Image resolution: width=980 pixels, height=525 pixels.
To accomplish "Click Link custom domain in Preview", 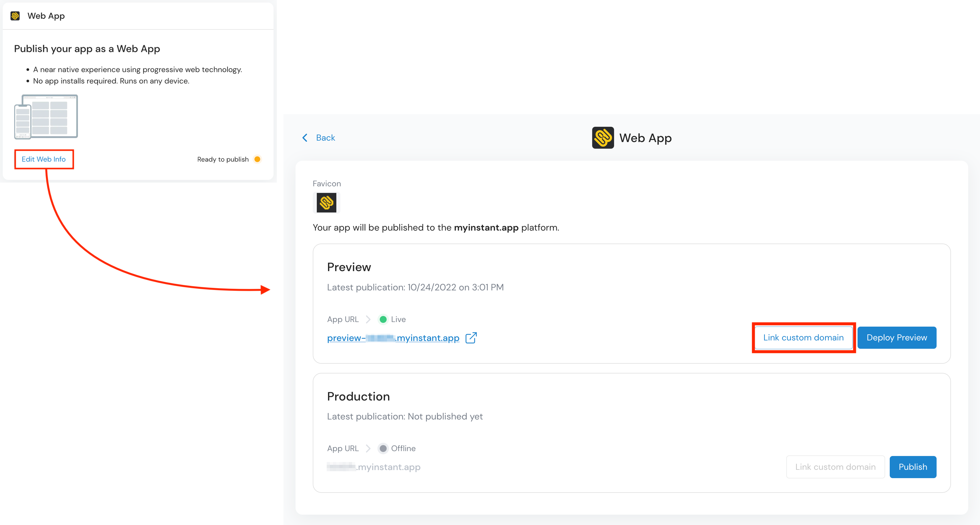I will [803, 338].
